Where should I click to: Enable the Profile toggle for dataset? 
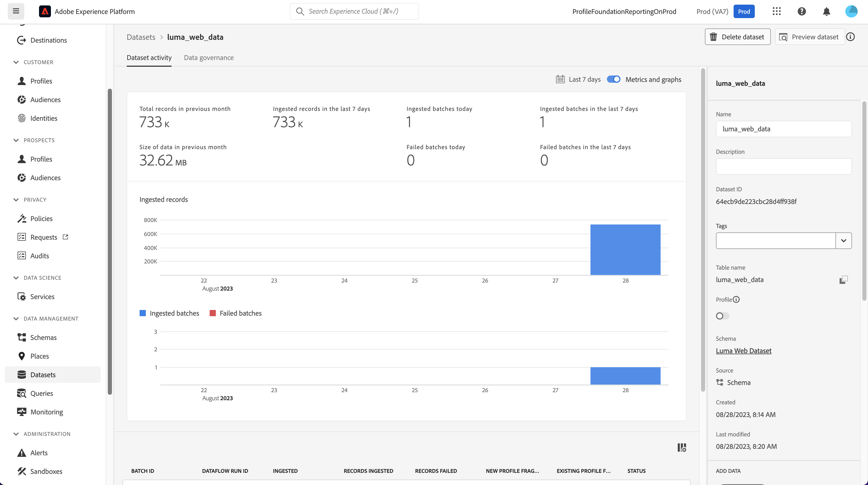coord(722,316)
